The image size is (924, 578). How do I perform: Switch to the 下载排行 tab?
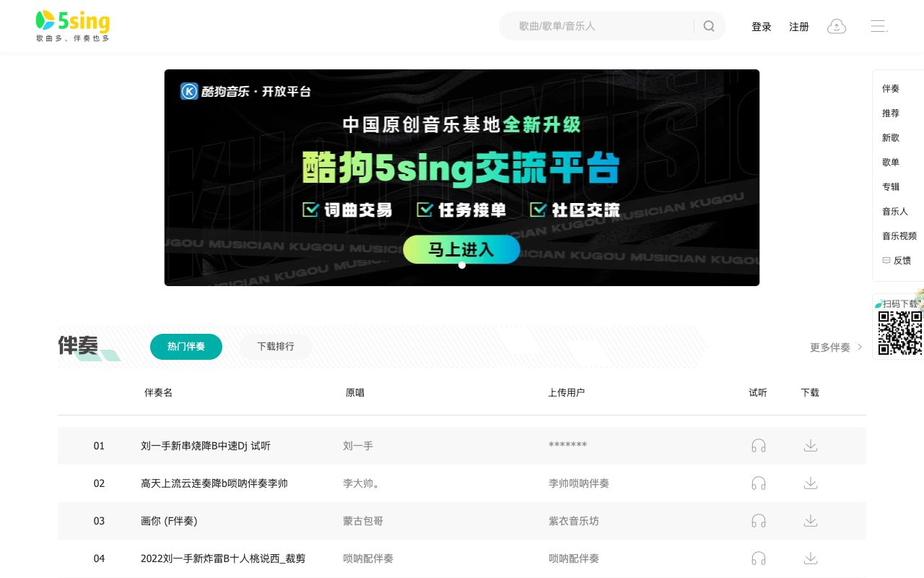click(x=275, y=347)
